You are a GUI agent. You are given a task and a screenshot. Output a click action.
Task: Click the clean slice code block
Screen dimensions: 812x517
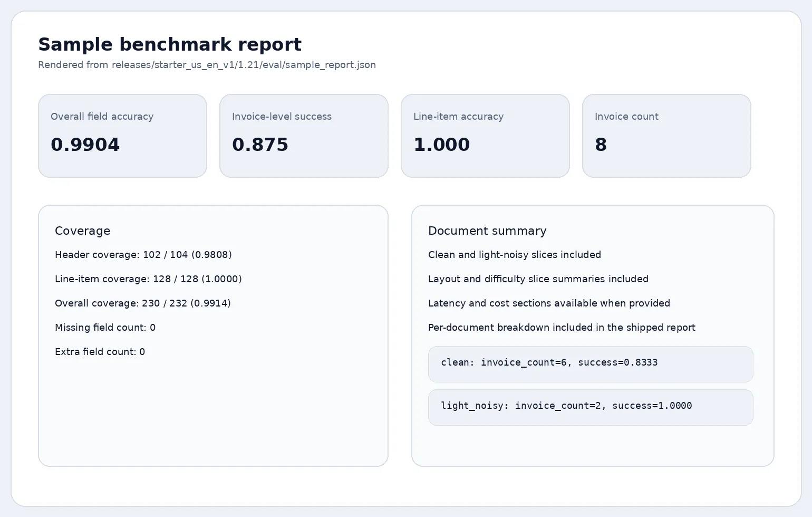point(591,364)
